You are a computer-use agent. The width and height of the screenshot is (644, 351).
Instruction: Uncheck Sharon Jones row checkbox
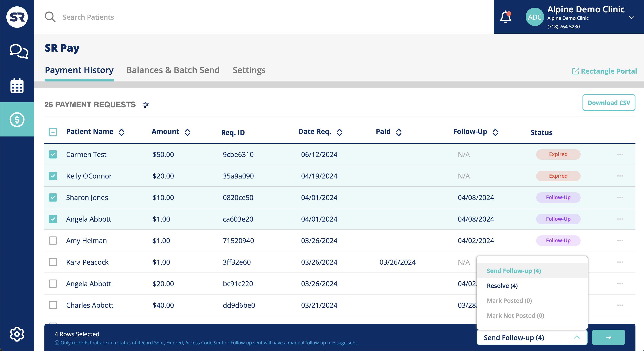coord(53,197)
